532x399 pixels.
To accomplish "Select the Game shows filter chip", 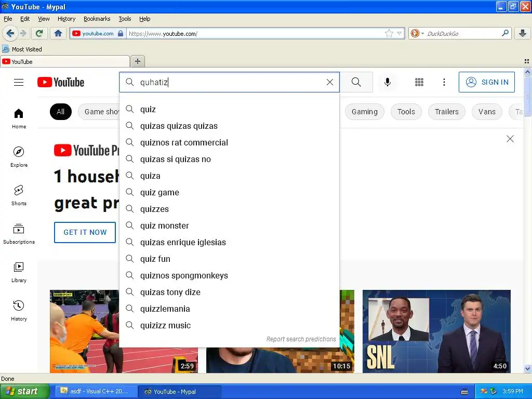I will pos(99,112).
